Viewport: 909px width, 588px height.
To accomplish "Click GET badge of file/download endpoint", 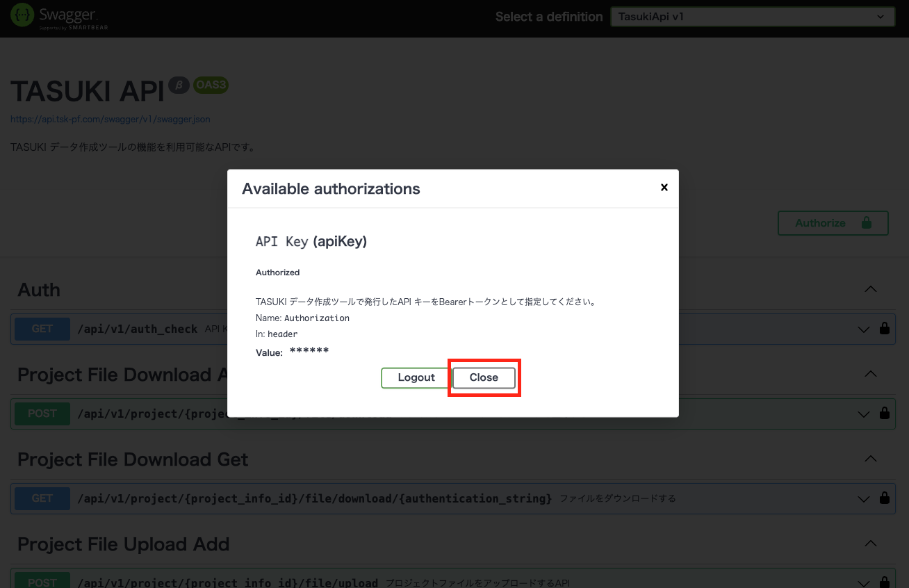I will pyautogui.click(x=42, y=498).
